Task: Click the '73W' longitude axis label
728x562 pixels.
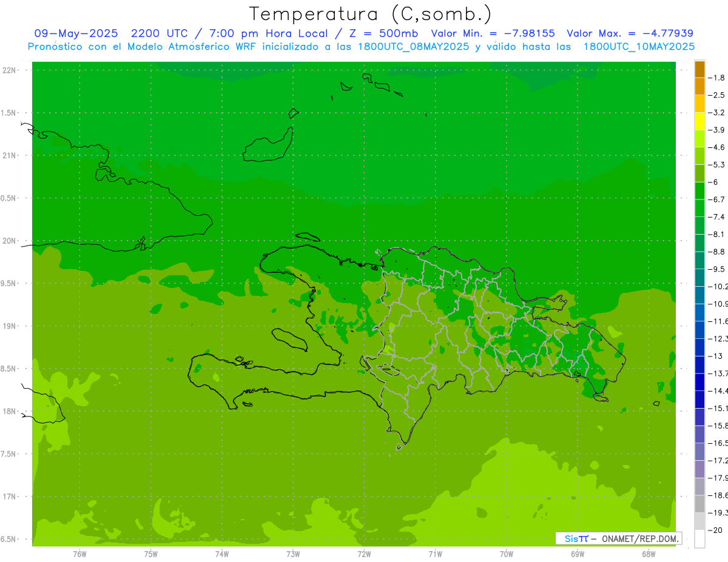Action: [293, 554]
